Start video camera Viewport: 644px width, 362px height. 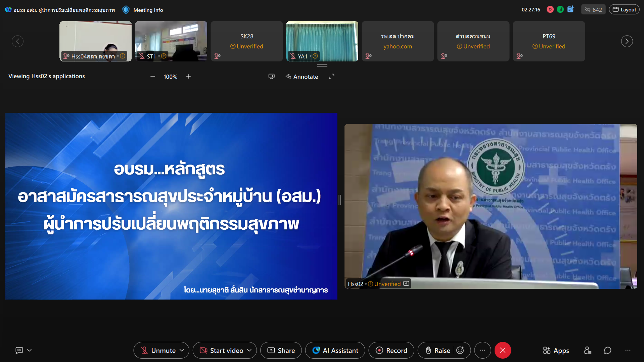point(222,350)
